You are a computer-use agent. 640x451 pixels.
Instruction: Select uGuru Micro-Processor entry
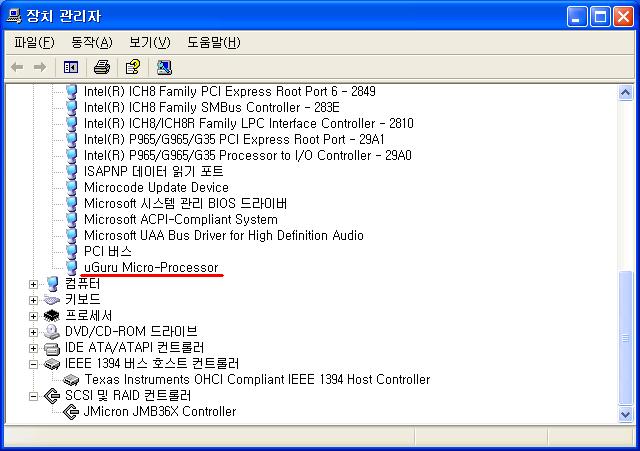pos(151,267)
